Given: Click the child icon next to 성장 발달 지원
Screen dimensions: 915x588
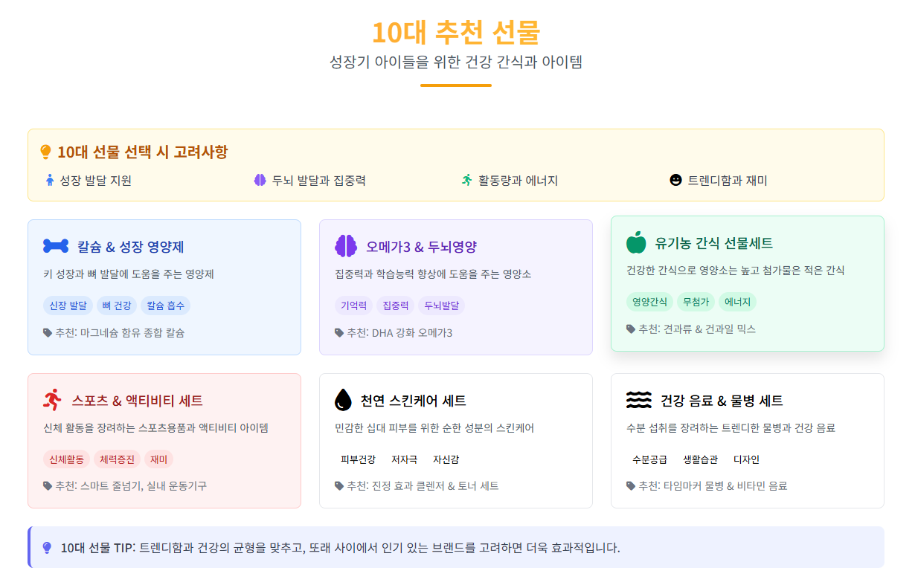Looking at the screenshot, I should pyautogui.click(x=50, y=180).
